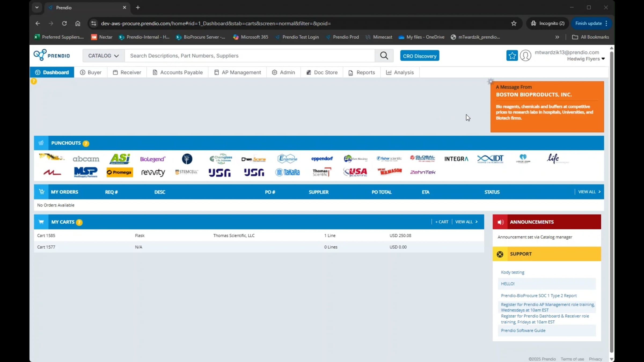Click the Prendio logo in the header

click(x=52, y=55)
